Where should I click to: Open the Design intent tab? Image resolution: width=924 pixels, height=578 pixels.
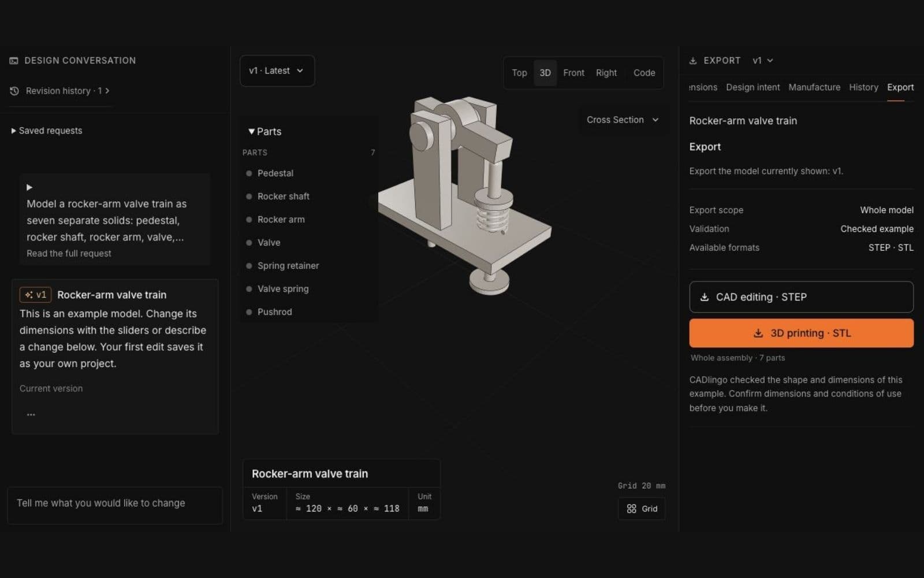[x=752, y=87]
